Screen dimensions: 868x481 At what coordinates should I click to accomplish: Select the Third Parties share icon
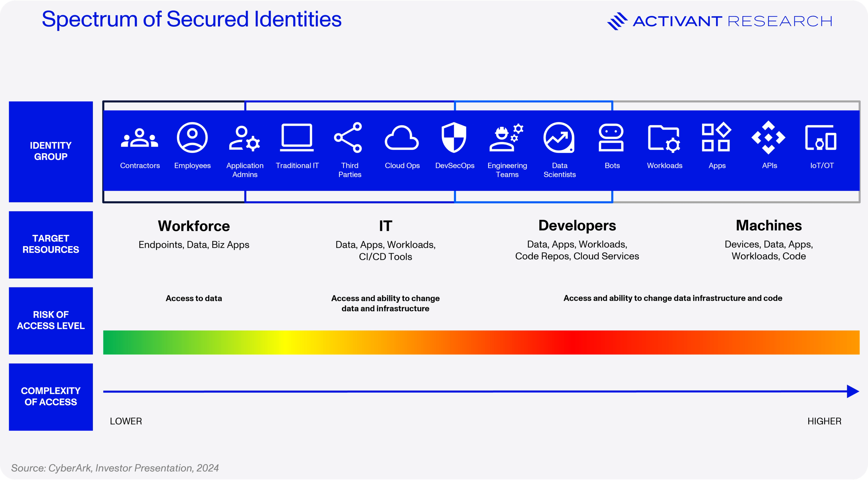(348, 137)
